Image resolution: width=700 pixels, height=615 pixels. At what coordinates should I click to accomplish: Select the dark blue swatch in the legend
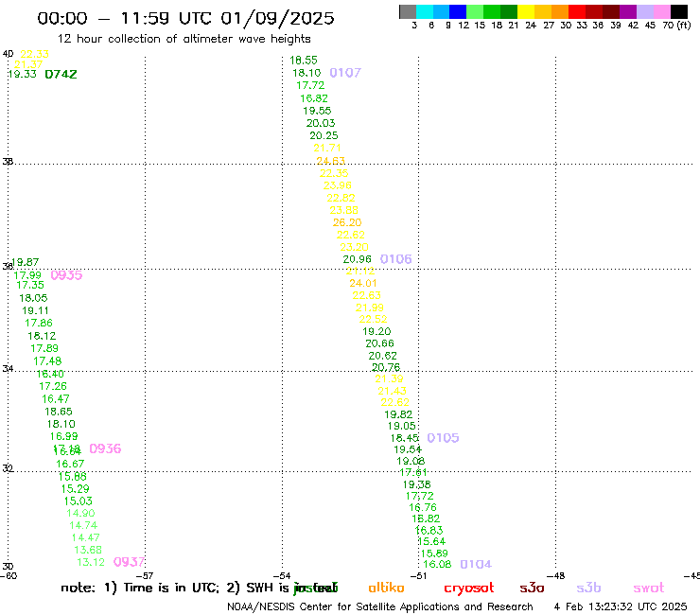coord(458,11)
